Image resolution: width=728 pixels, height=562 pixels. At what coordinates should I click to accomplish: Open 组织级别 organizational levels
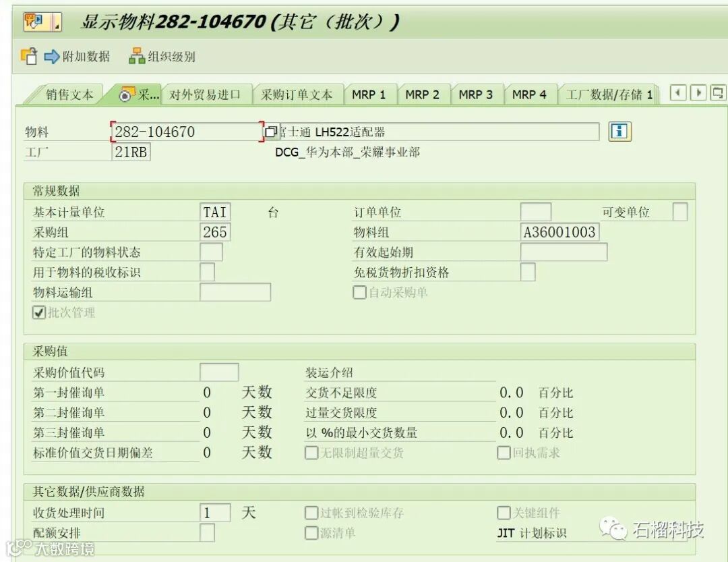[162, 57]
